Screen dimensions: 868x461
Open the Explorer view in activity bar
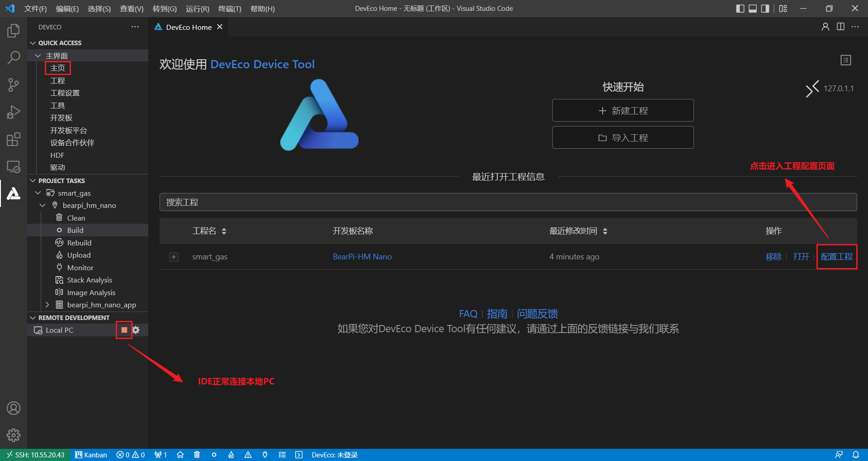[x=14, y=31]
